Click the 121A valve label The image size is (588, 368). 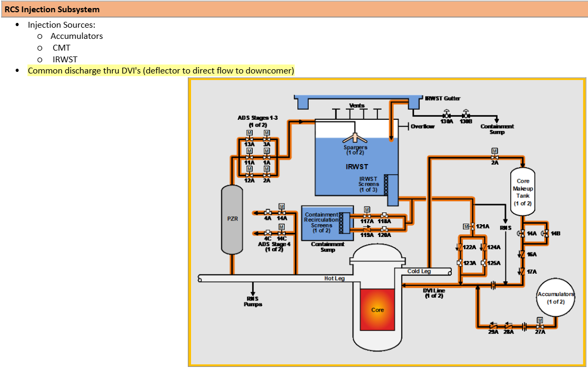coord(483,226)
